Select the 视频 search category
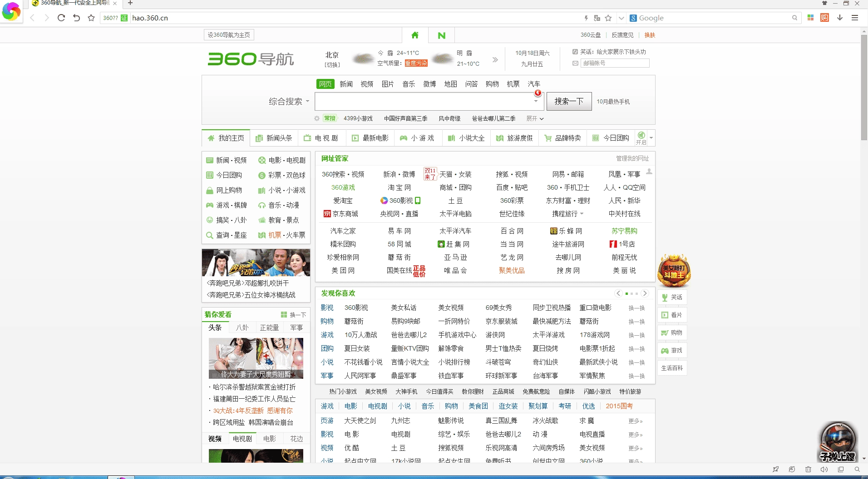Screen dimensions: 868x479 point(367,84)
